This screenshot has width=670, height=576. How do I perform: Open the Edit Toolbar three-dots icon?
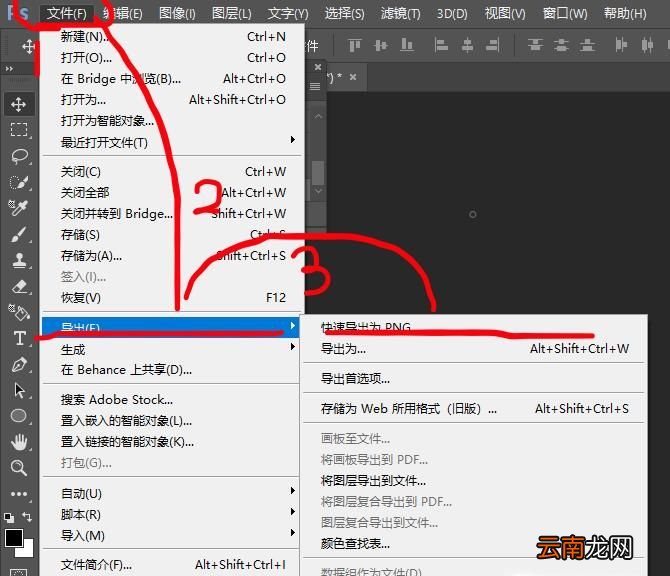(18, 494)
